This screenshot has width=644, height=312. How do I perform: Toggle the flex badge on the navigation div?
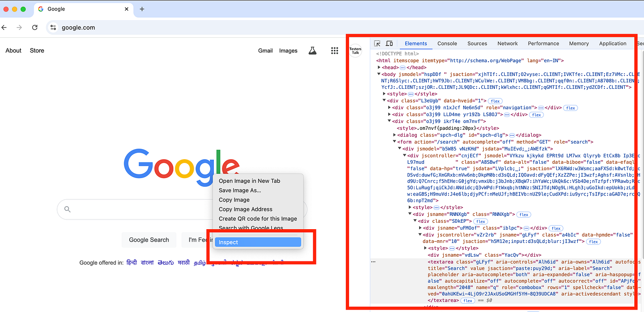coord(570,108)
